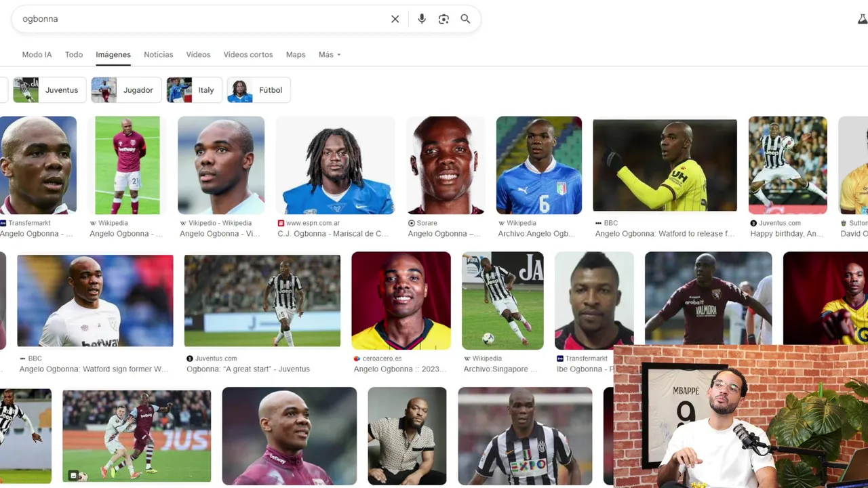The height and width of the screenshot is (488, 868).
Task: Switch to the Vídeos cortos tab
Action: click(x=248, y=54)
